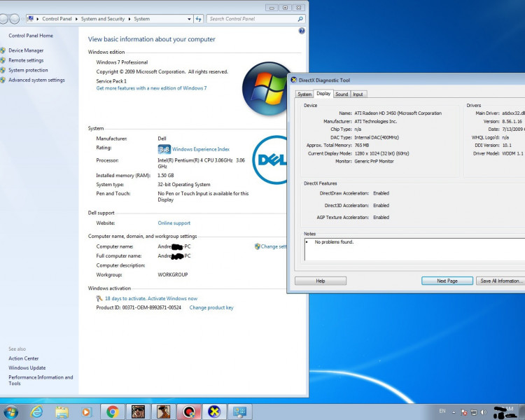Switch to the Sound tab
Viewport: 525px width, 420px height.
pos(341,94)
